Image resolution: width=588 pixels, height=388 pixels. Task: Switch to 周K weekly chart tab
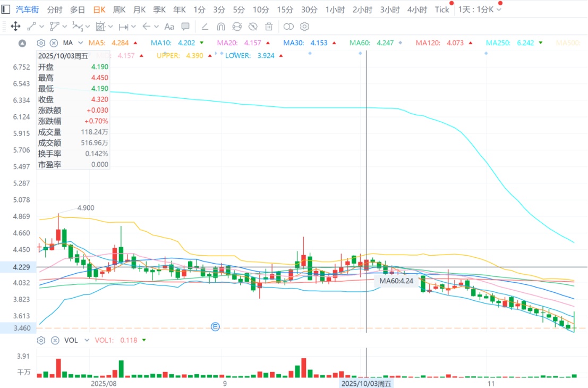[120, 10]
